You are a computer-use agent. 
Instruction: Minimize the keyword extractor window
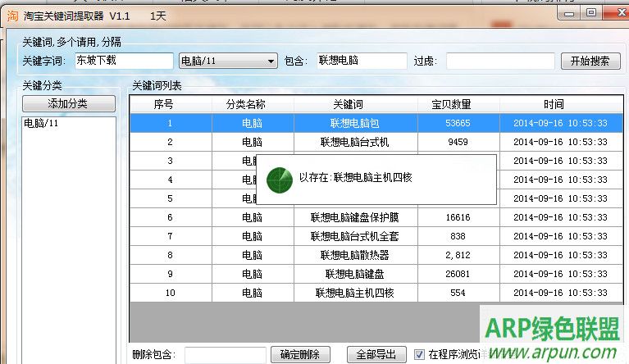[569, 14]
